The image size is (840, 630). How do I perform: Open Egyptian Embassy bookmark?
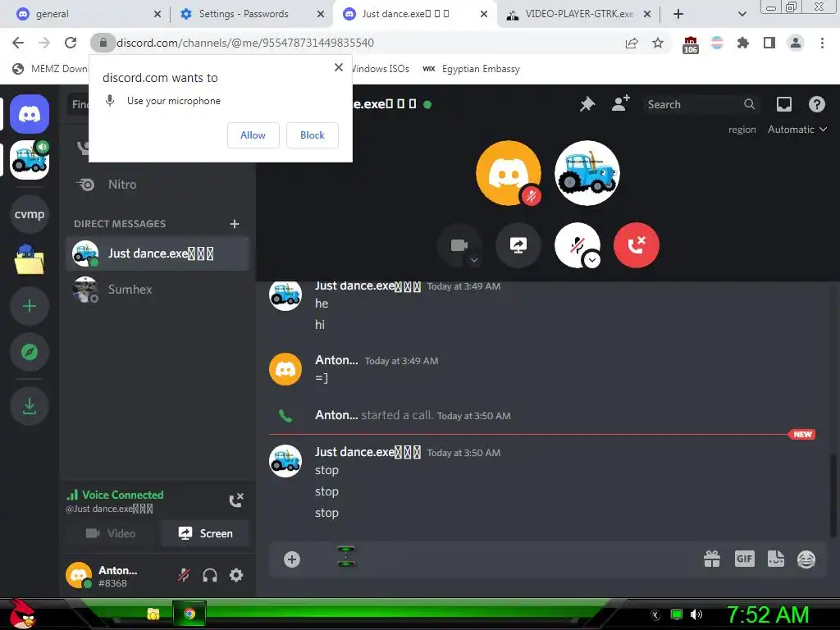pos(472,69)
